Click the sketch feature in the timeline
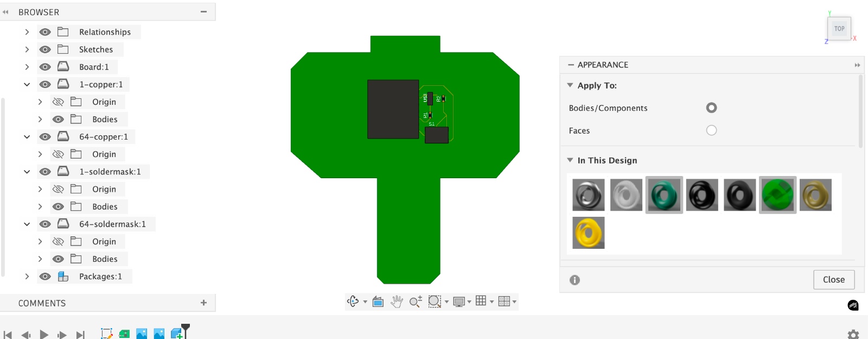This screenshot has width=868, height=339. click(x=107, y=334)
